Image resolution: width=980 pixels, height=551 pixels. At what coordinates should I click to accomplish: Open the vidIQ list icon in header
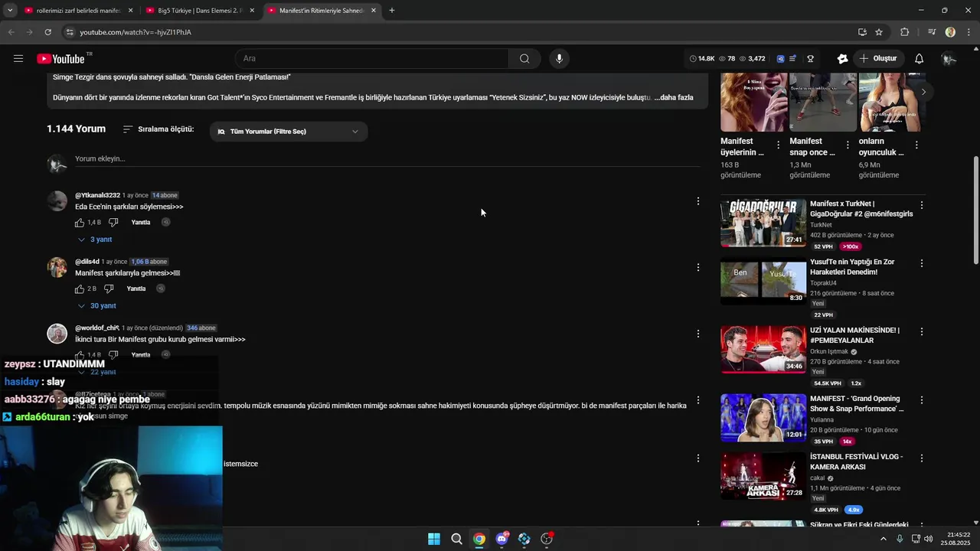click(793, 59)
